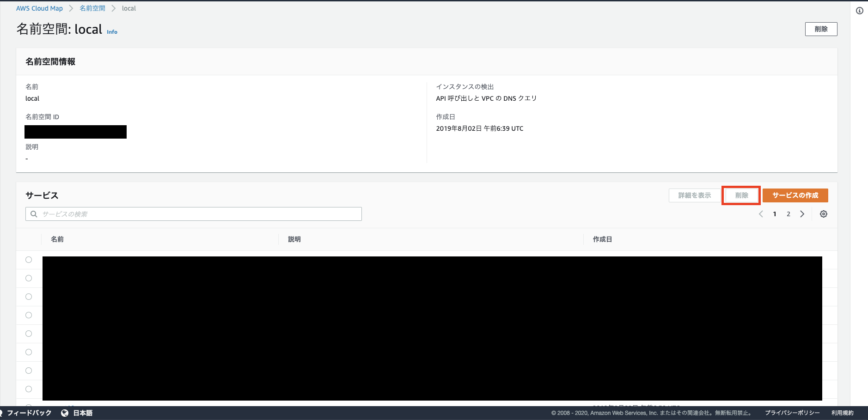Select the third service row radio button
The image size is (868, 420).
pos(29,297)
